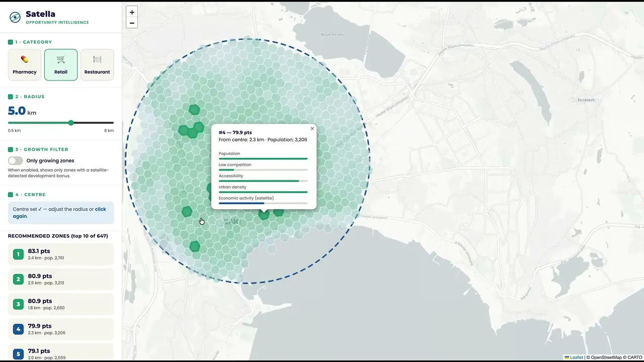
Task: Click the Population score bar in popup
Action: (x=263, y=159)
